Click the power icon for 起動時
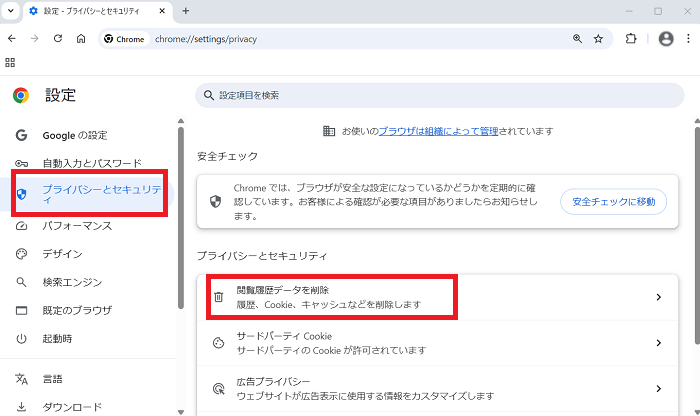The width and height of the screenshot is (700, 416). [x=21, y=338]
